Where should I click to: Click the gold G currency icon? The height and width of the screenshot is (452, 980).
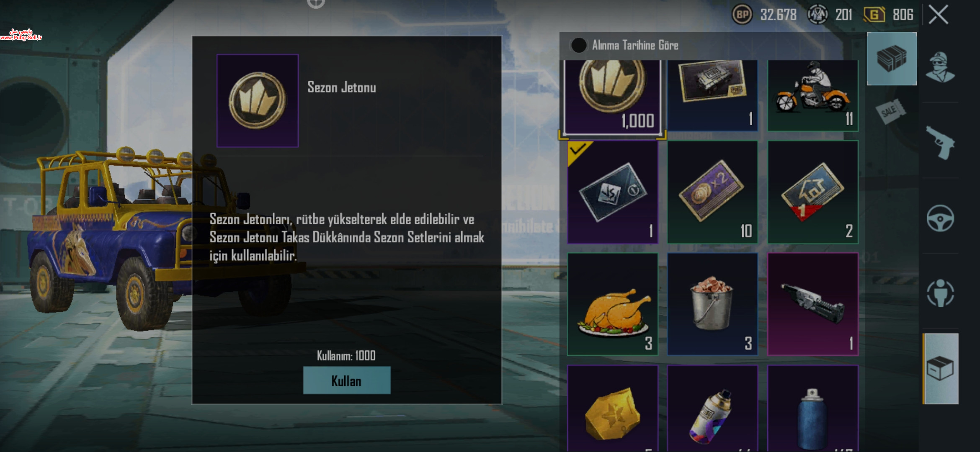pyautogui.click(x=874, y=15)
